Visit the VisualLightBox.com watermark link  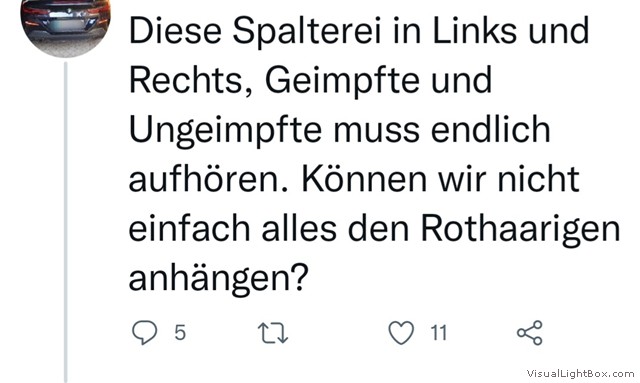coord(580,373)
